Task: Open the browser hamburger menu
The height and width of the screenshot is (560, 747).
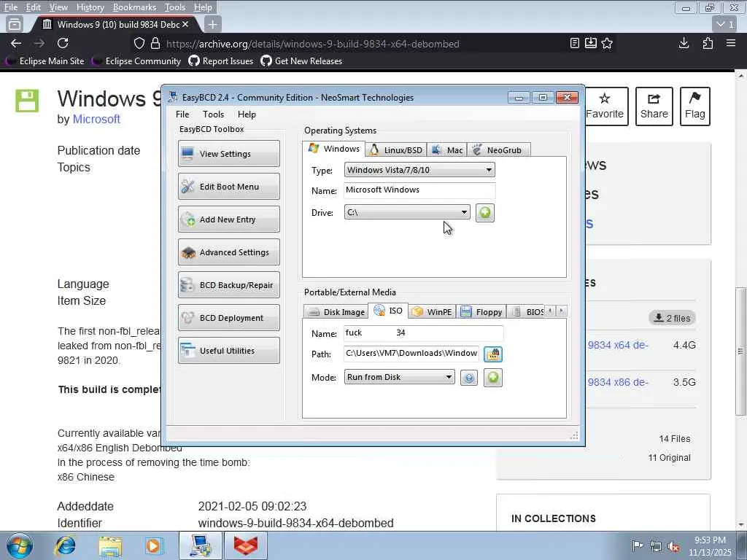Action: coord(731,43)
